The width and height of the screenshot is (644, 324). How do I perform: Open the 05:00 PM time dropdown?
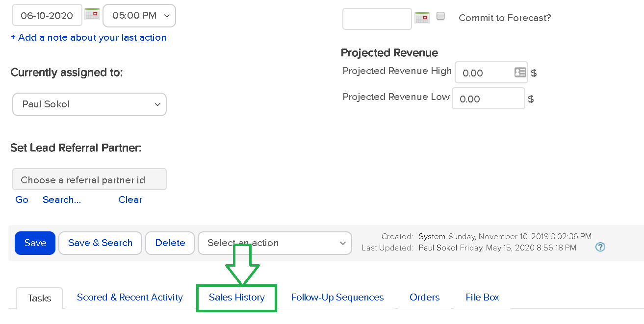pos(139,15)
